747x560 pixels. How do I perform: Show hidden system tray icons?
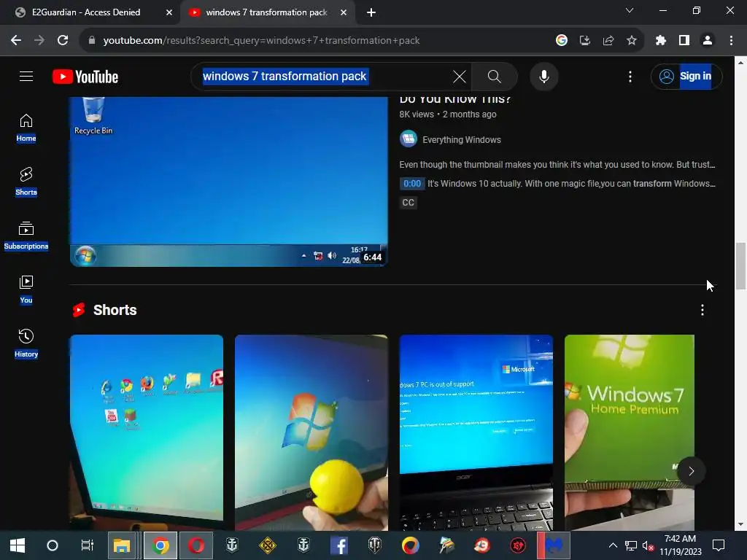point(613,545)
